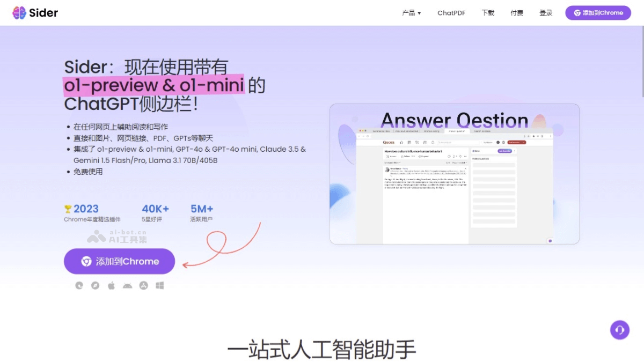
Task: Open the ChatPDF menu item
Action: coord(451,12)
